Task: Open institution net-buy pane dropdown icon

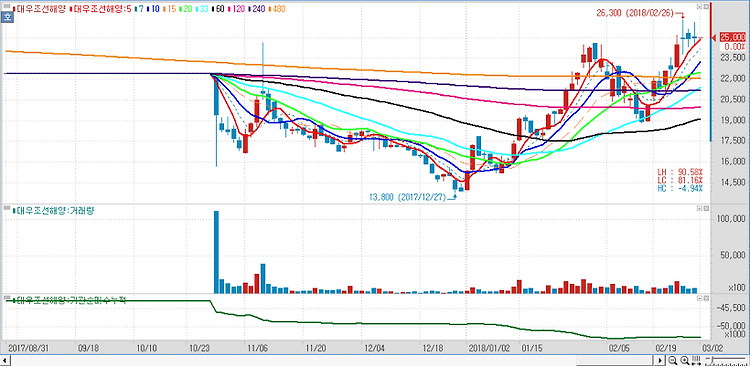Action: click(699, 298)
